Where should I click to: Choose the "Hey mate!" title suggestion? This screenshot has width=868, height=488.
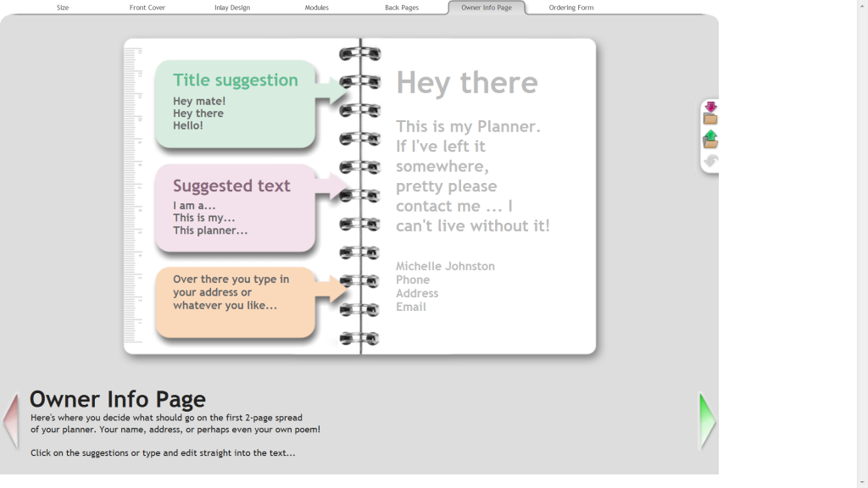pos(199,102)
